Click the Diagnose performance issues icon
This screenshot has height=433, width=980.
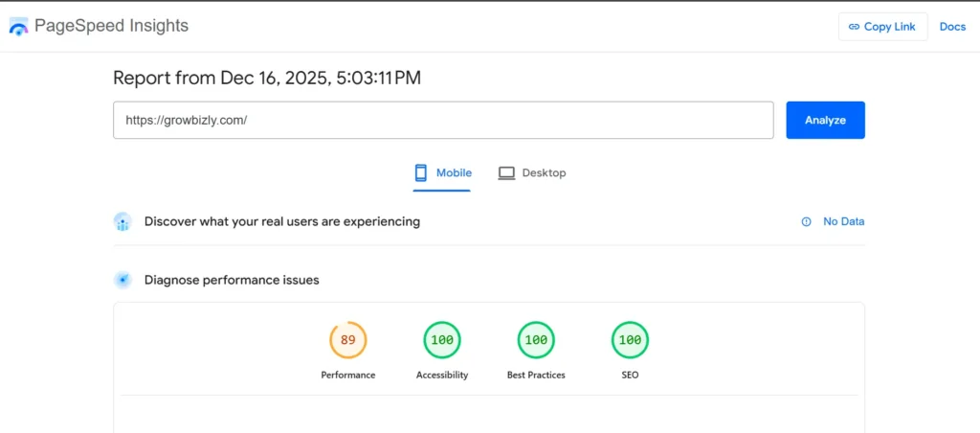pyautogui.click(x=122, y=281)
